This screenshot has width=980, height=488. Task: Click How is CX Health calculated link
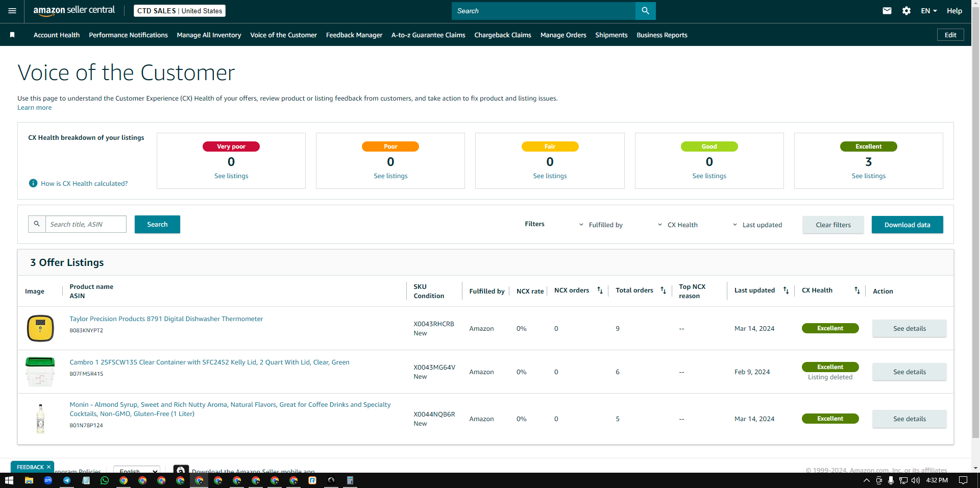[x=84, y=183]
